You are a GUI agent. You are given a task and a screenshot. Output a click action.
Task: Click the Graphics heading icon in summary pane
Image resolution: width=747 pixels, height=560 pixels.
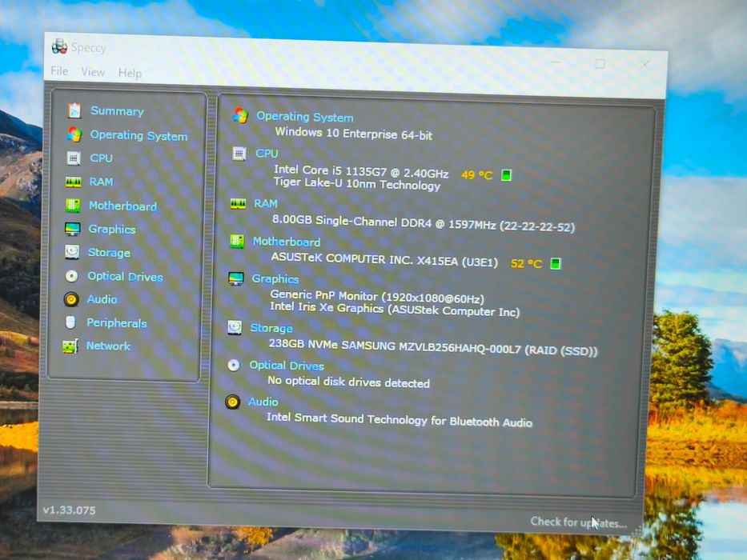[x=236, y=278]
